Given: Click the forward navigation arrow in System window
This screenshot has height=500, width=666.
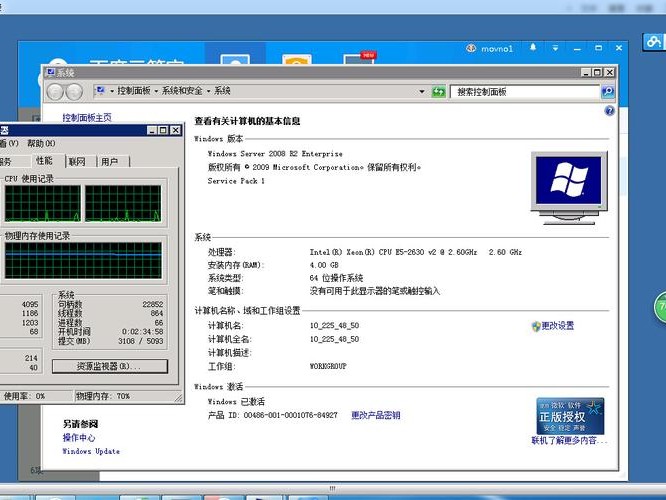Looking at the screenshot, I should [75, 92].
